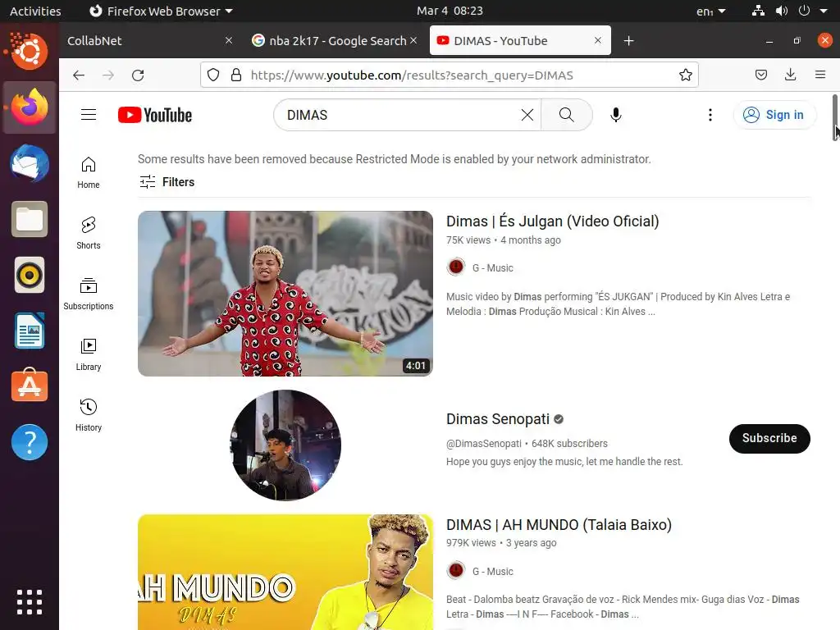Show Applications grid
This screenshot has width=840, height=630.
(30, 601)
